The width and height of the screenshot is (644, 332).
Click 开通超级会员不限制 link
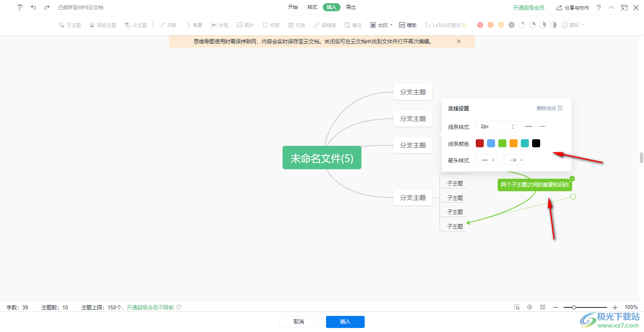click(x=150, y=307)
